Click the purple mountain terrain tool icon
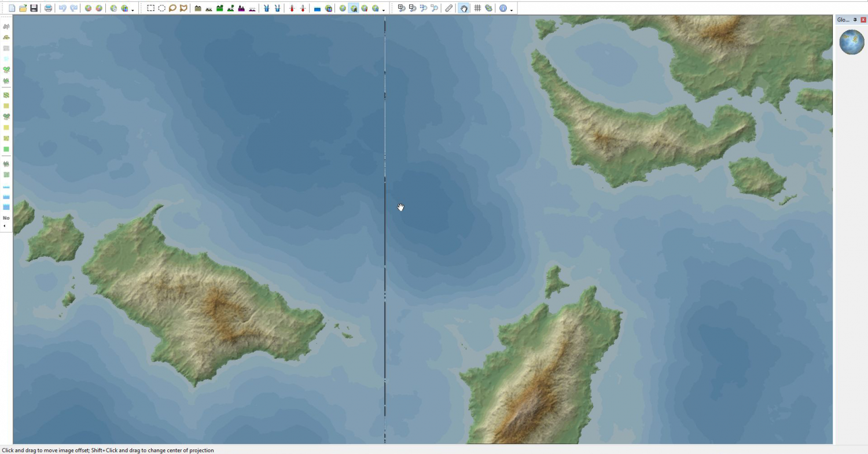The width and height of the screenshot is (868, 454). (x=241, y=8)
